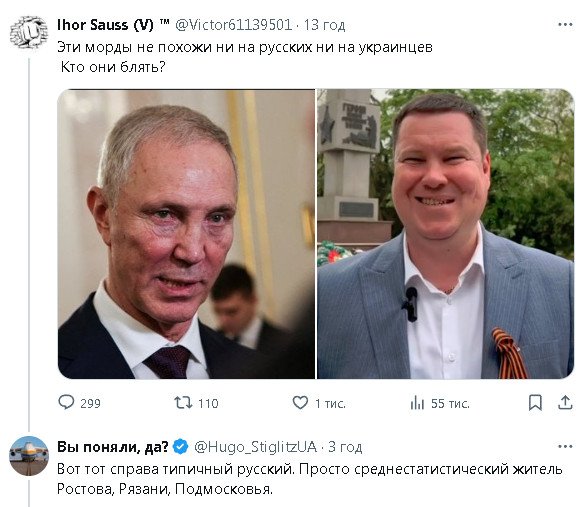The width and height of the screenshot is (587, 507).
Task: Open reply text starting with Вот тот справа
Action: click(x=310, y=479)
